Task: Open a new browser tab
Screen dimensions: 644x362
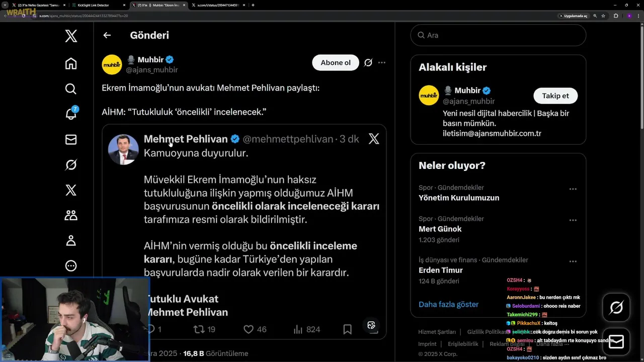Action: (253, 5)
